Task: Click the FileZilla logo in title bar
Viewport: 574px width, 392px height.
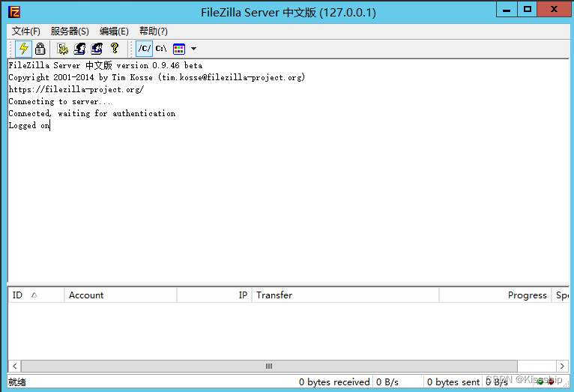Action: point(14,12)
